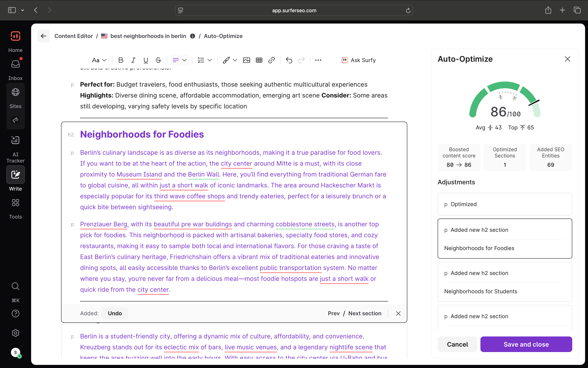588x368 pixels.
Task: Go to Next section link
Action: point(365,313)
